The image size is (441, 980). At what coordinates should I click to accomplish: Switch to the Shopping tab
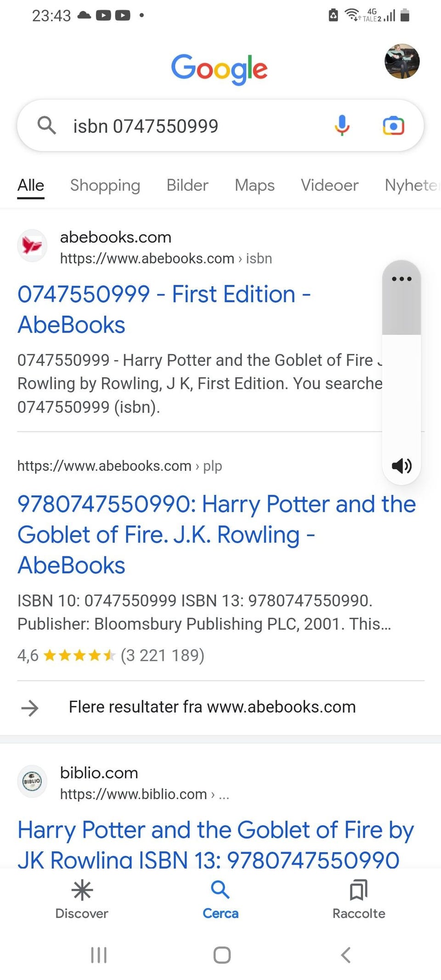pyautogui.click(x=105, y=185)
